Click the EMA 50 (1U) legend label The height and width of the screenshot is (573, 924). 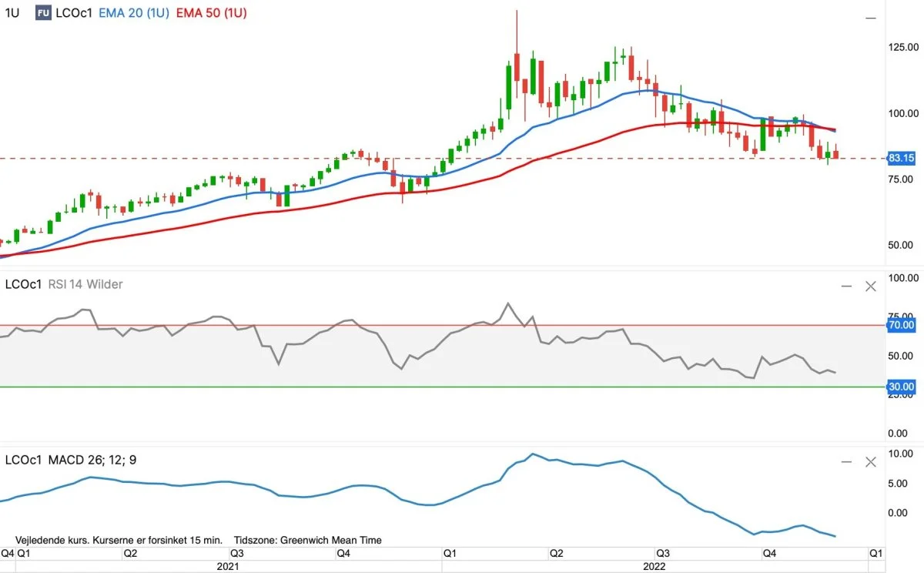(x=212, y=13)
